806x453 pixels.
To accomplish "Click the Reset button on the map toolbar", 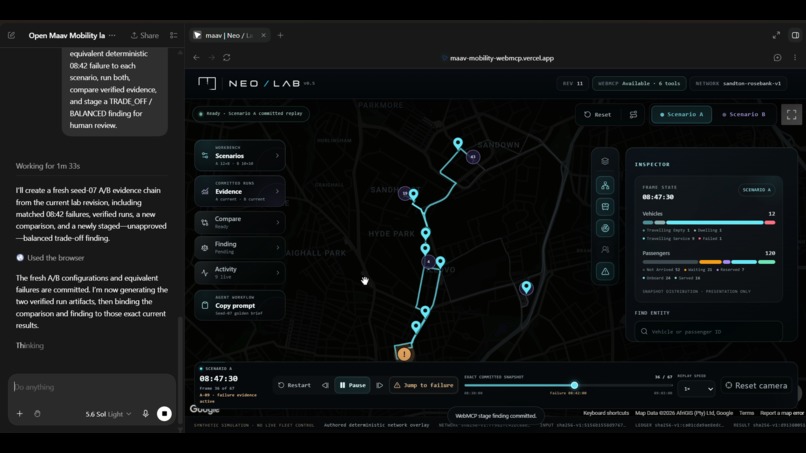I will pos(597,115).
